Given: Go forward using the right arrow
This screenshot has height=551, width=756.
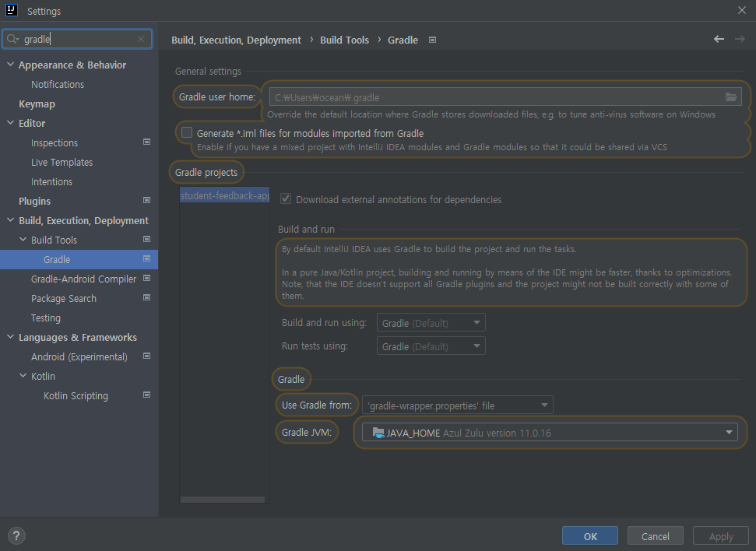Looking at the screenshot, I should 740,39.
